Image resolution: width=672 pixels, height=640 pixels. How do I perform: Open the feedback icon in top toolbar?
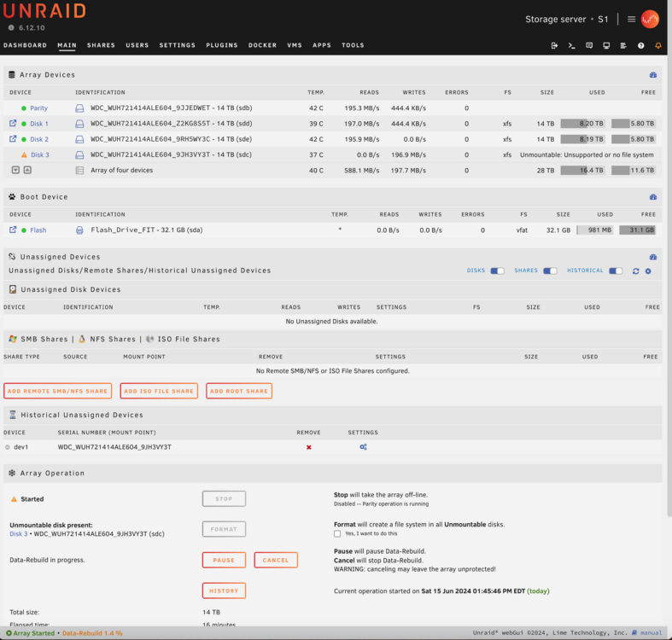(589, 45)
